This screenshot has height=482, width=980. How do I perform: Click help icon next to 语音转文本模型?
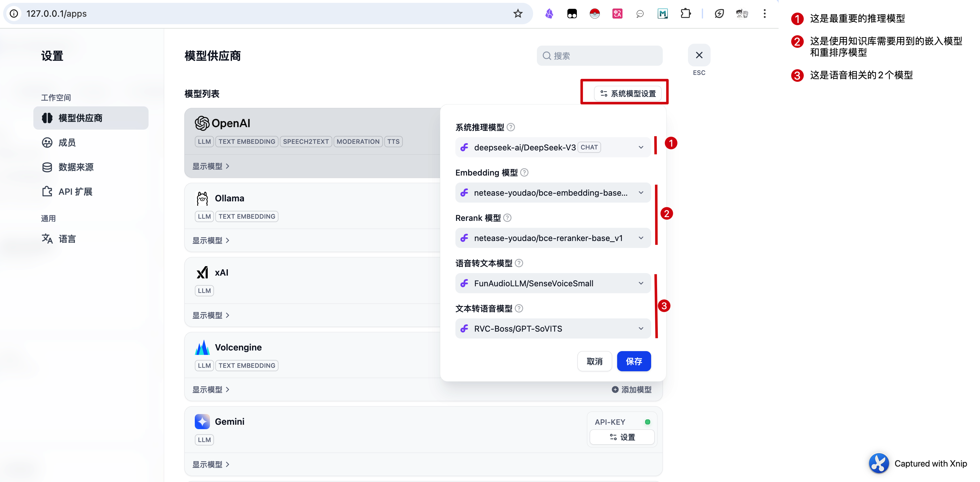[519, 263]
